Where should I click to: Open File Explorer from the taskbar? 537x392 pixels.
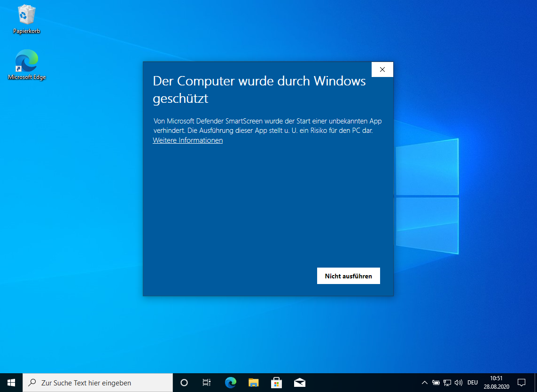click(254, 383)
